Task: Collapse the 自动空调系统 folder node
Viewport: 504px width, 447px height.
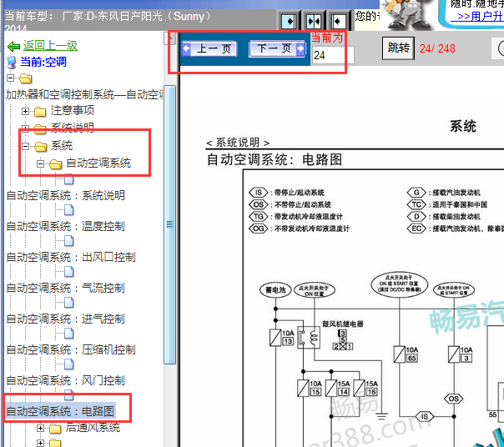Action: click(x=40, y=164)
